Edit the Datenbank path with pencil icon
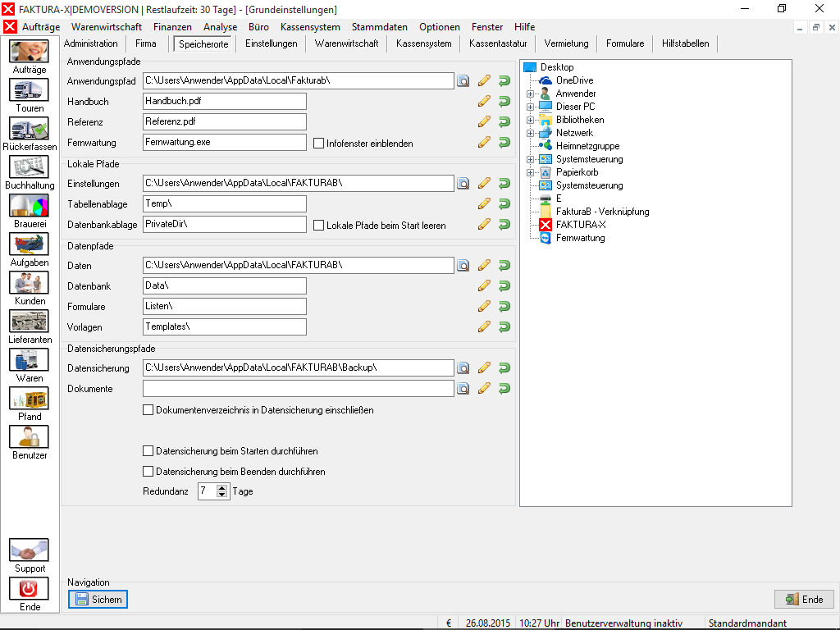This screenshot has height=630, width=840. (x=484, y=286)
